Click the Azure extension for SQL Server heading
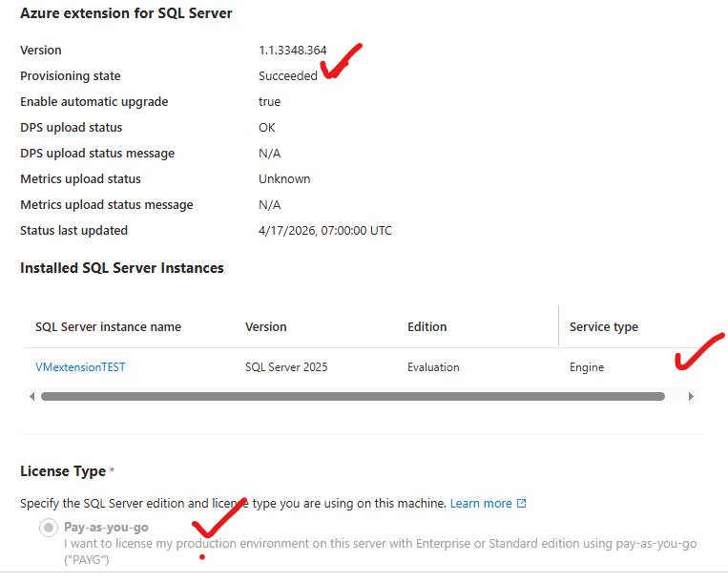 (126, 13)
